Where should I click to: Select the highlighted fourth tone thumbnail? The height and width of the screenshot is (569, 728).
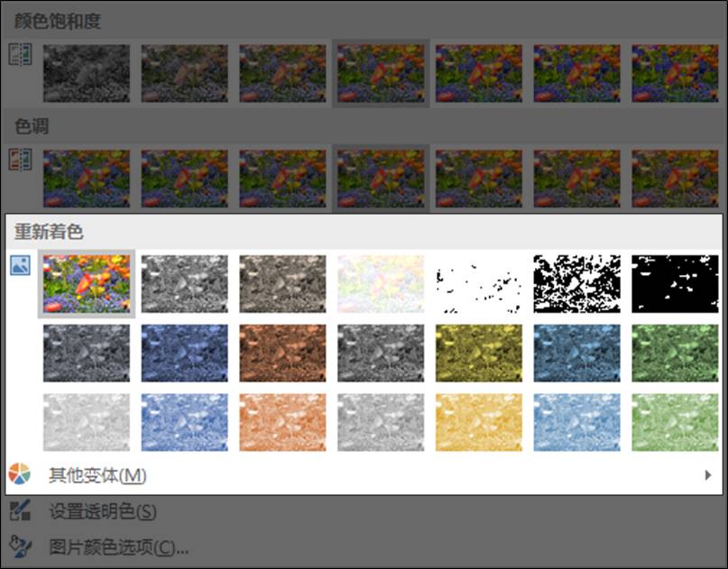[381, 179]
